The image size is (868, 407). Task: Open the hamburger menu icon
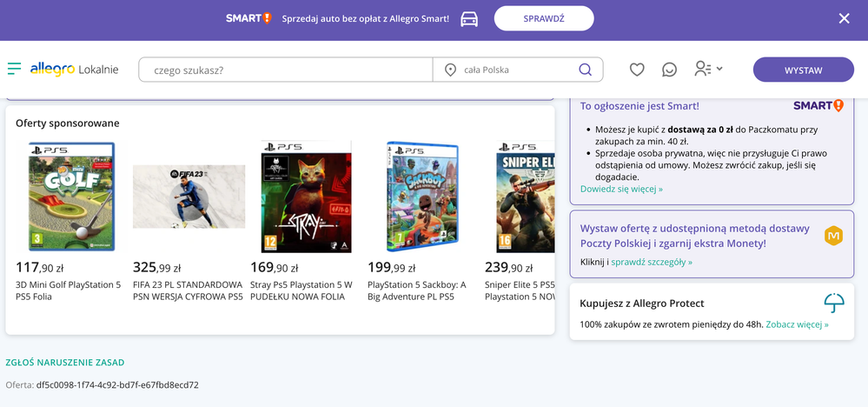[14, 69]
